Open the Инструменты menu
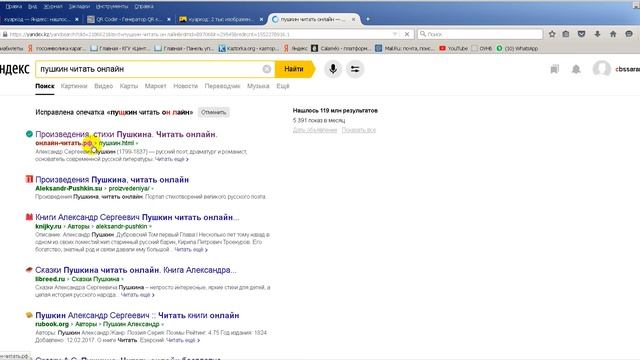The image size is (640, 360). pyautogui.click(x=112, y=7)
